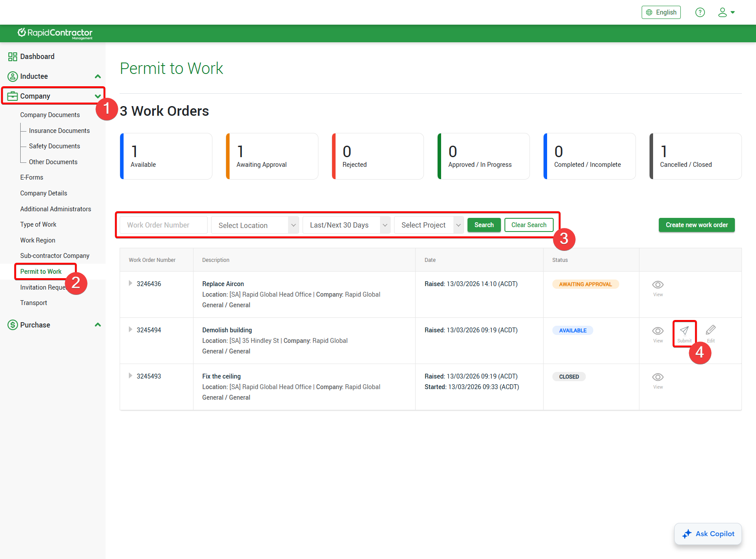The image size is (756, 559).
Task: Open Insurance Documents in sidebar
Action: click(x=59, y=131)
